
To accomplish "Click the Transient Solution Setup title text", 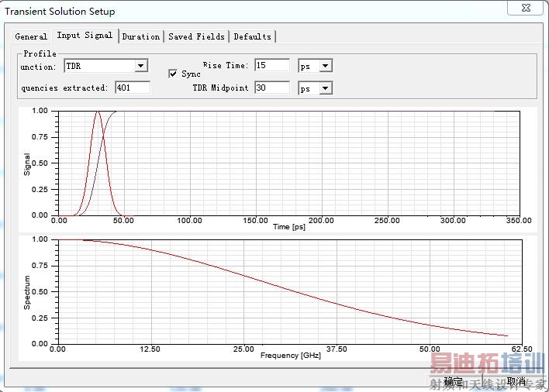I will tap(60, 11).
